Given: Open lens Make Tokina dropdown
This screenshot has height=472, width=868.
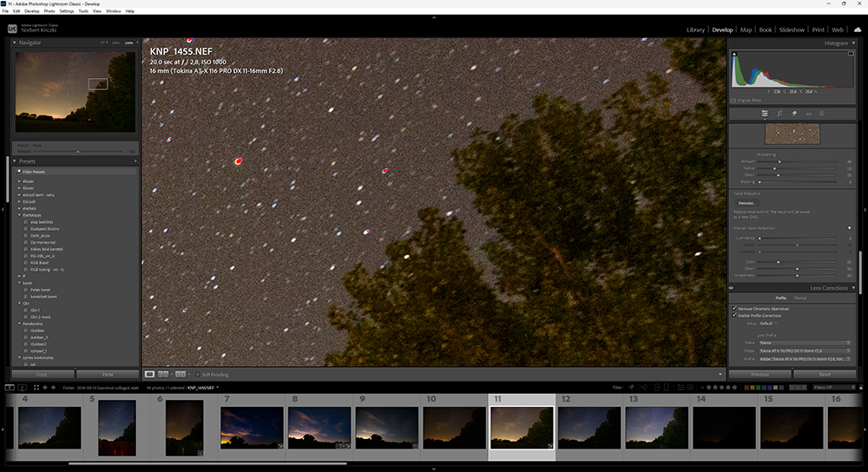Looking at the screenshot, I should click(x=805, y=343).
